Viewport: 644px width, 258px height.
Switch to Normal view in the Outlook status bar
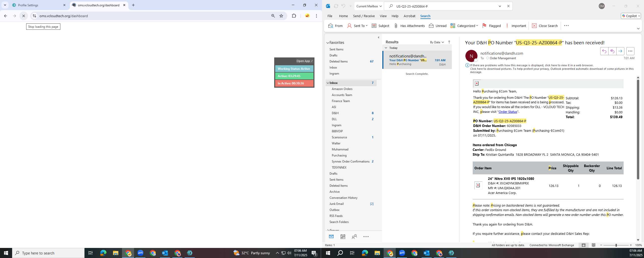point(583,245)
